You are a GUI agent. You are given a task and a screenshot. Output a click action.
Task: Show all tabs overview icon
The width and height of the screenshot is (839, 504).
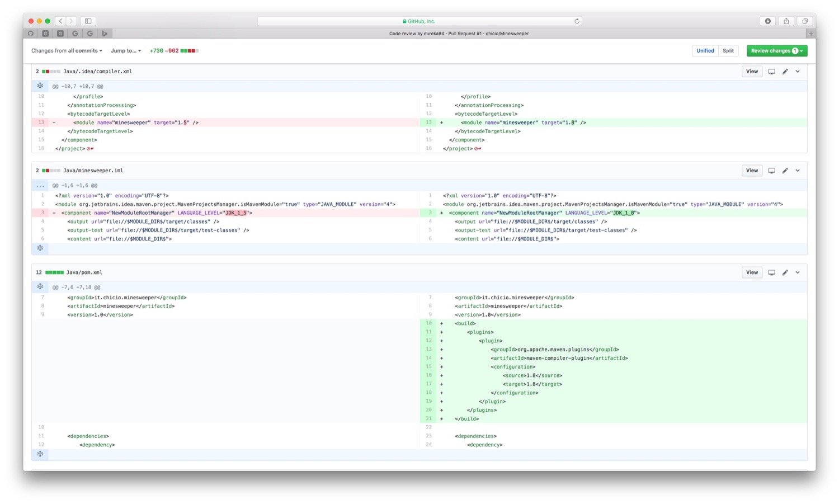[805, 21]
